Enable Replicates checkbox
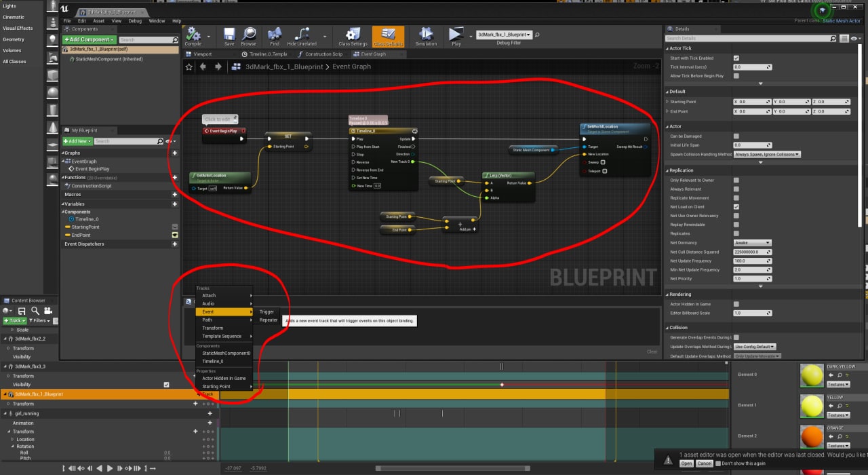The width and height of the screenshot is (868, 475). coord(736,233)
